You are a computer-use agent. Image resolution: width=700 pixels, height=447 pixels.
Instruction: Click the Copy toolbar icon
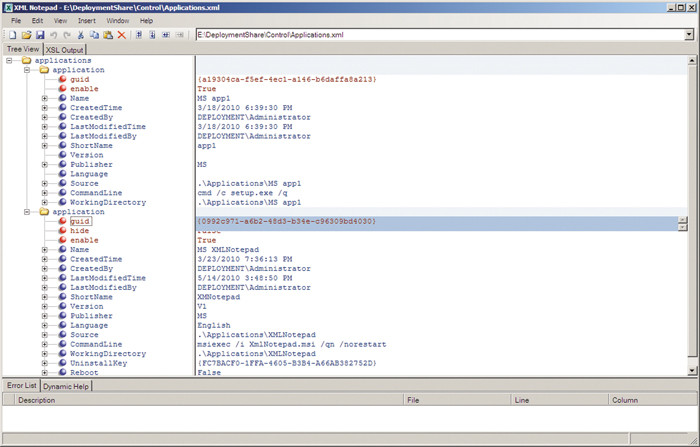click(94, 35)
